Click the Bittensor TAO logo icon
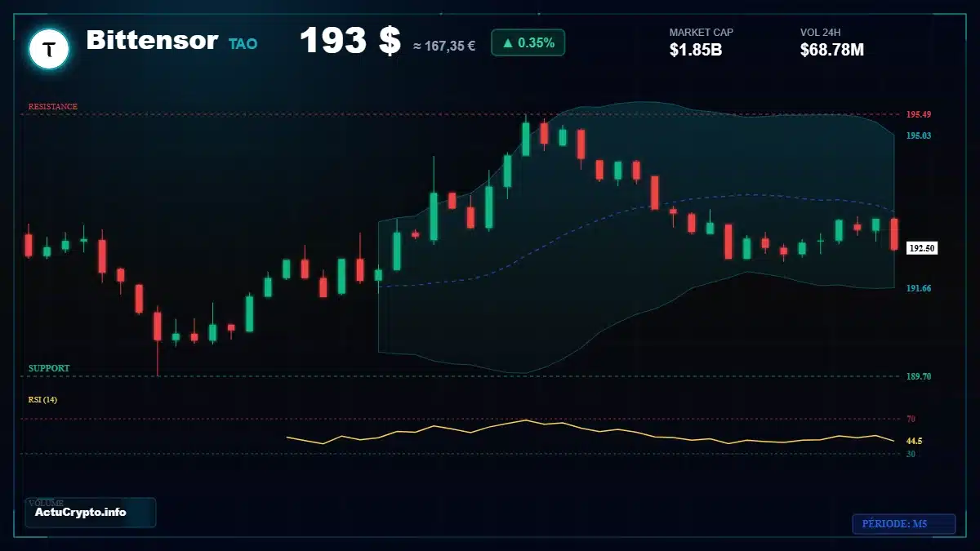The width and height of the screenshot is (980, 551). [49, 49]
